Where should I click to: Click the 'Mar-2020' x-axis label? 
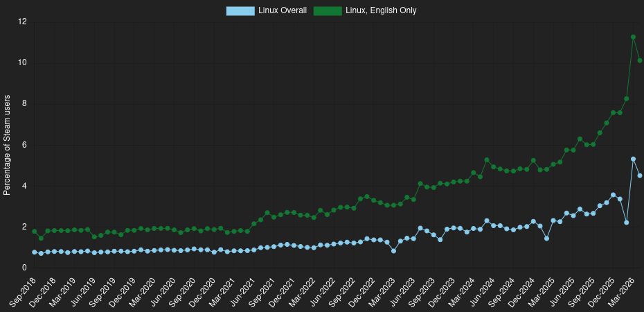142,291
